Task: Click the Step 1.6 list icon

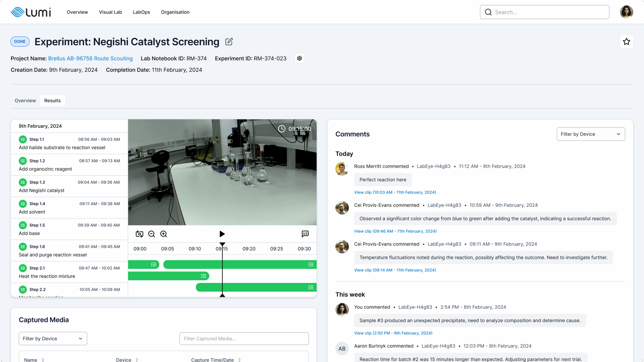Action: [x=23, y=247]
